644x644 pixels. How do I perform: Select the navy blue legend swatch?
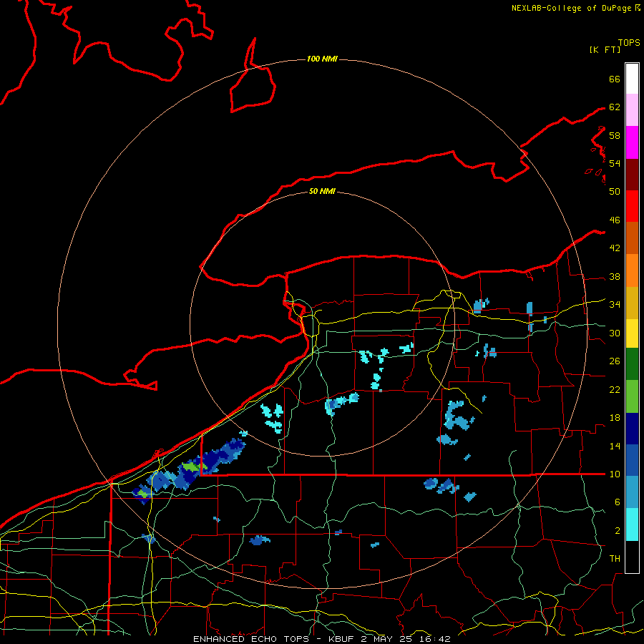632,429
